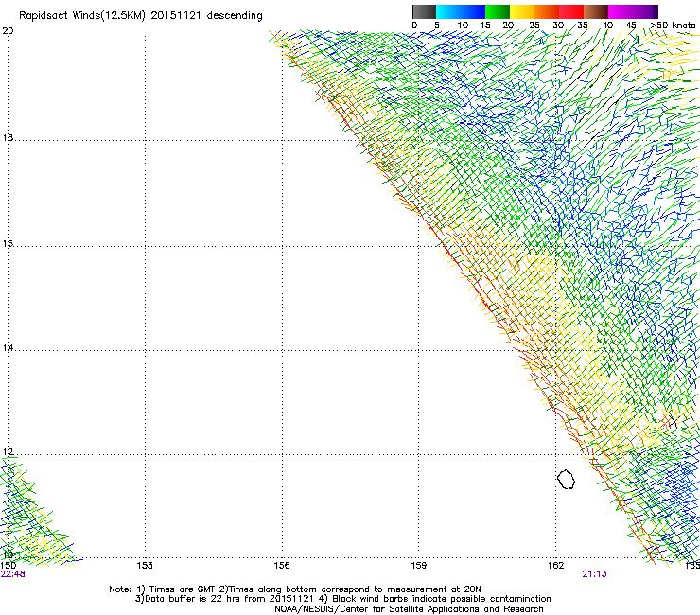Click the black island outline near 162E
700x615 pixels.
[x=566, y=479]
